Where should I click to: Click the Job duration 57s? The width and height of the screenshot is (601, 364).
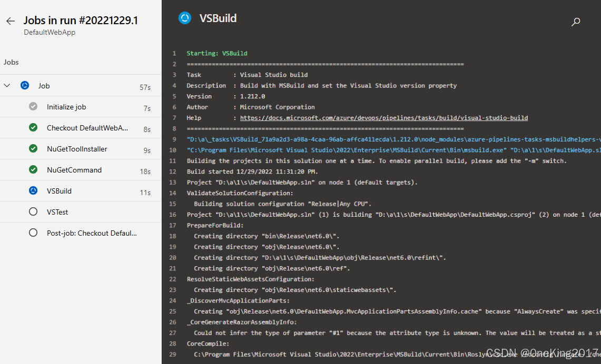[x=145, y=87]
